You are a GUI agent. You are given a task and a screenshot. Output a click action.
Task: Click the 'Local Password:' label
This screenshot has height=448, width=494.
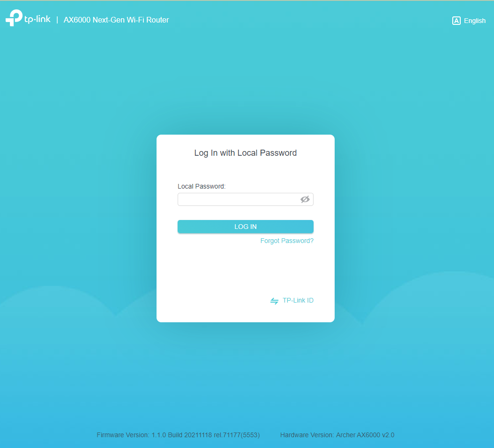202,186
